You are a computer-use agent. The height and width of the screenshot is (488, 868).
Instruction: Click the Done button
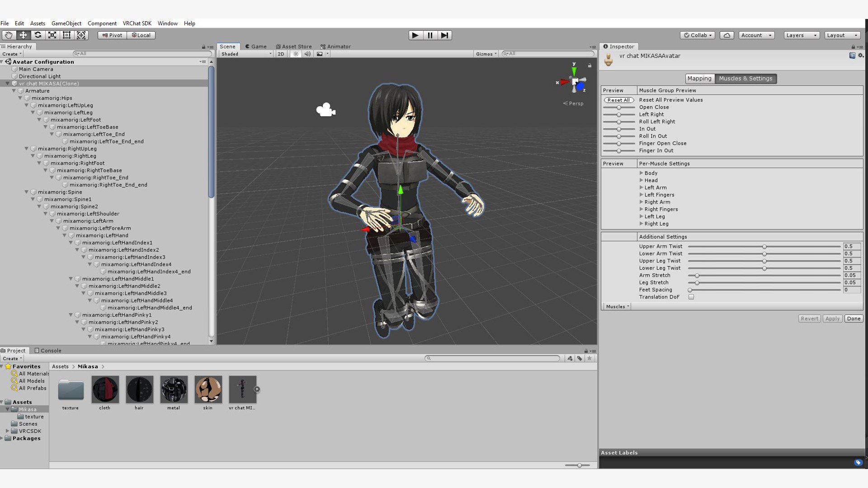point(854,319)
